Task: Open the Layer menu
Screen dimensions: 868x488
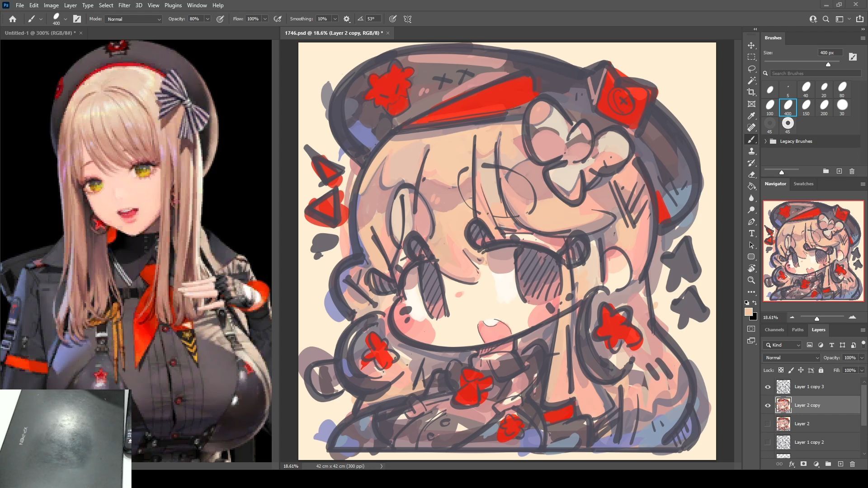Action: [x=70, y=5]
